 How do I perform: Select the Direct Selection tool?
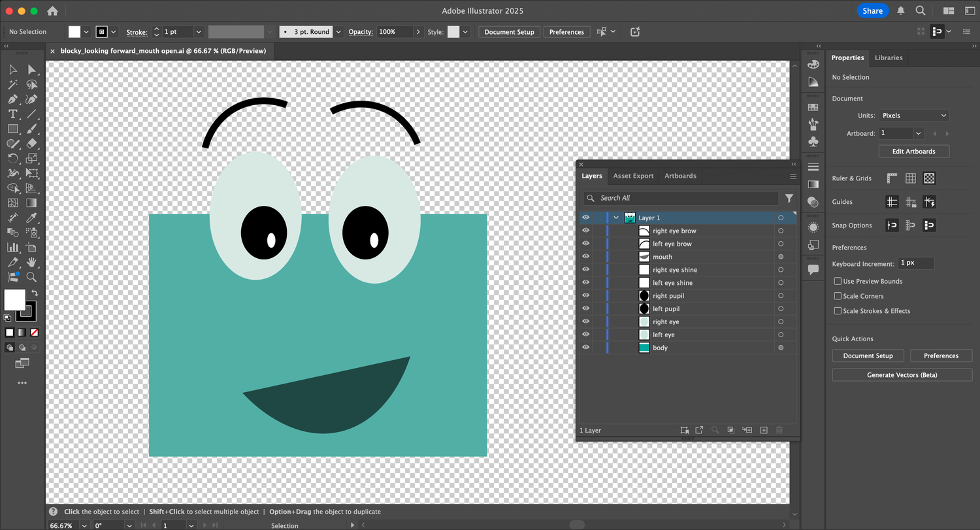(31, 69)
